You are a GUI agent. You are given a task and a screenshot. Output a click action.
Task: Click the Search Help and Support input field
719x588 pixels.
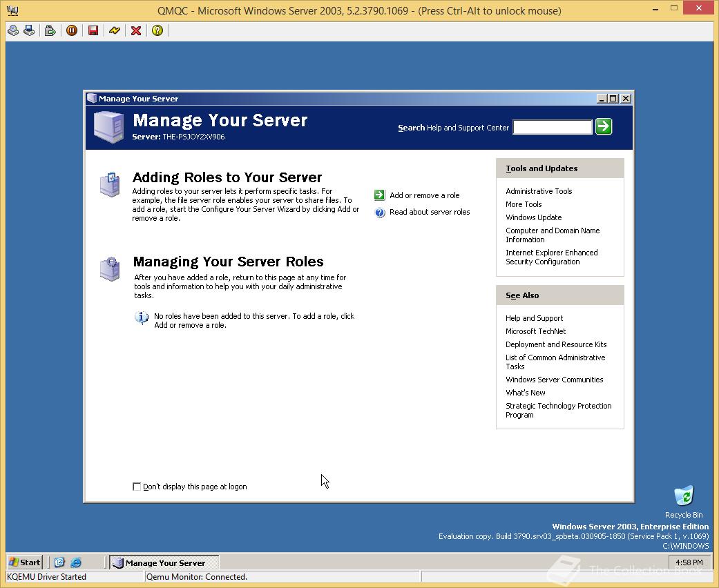[x=553, y=127]
